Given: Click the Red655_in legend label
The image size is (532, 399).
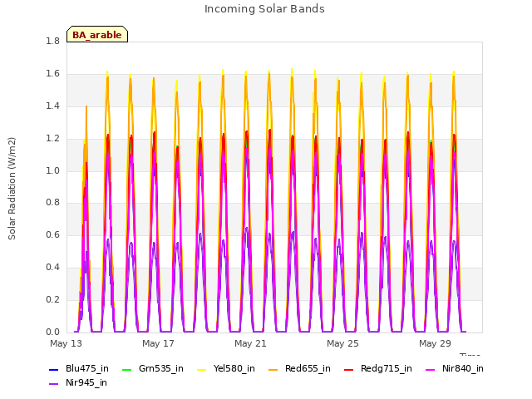Looking at the screenshot, I should click(x=308, y=368).
